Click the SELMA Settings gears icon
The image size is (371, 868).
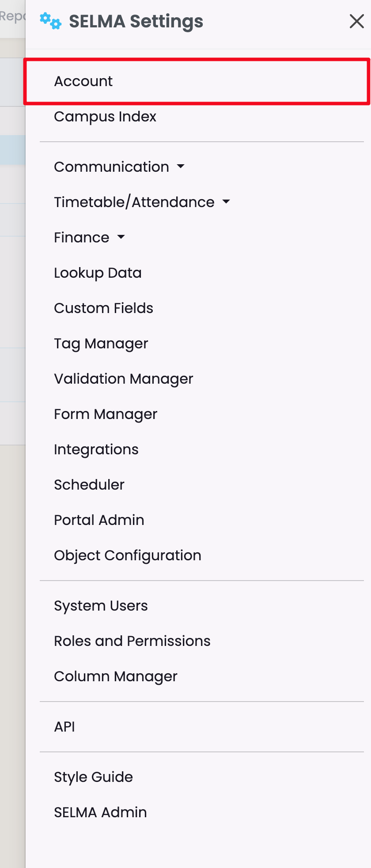[x=50, y=21]
